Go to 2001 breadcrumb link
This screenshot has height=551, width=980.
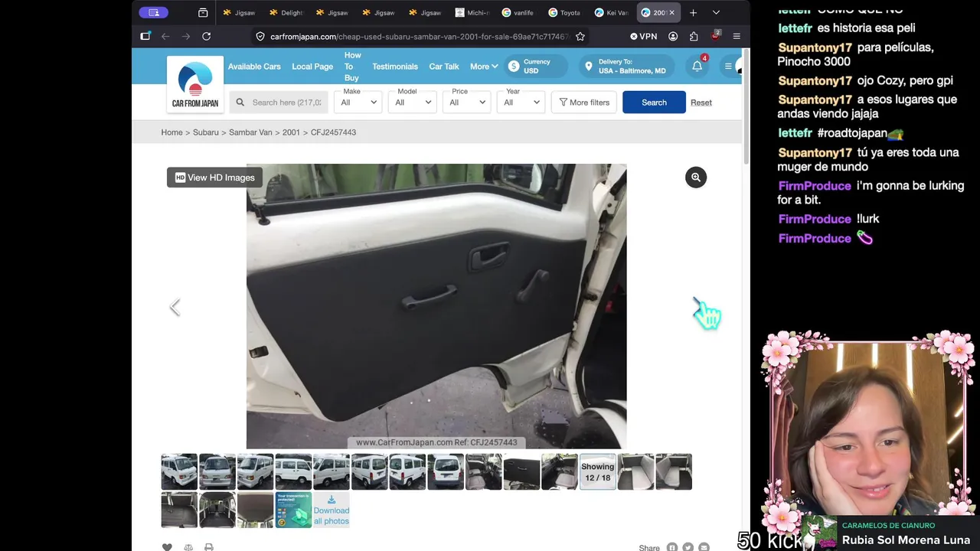pos(291,132)
